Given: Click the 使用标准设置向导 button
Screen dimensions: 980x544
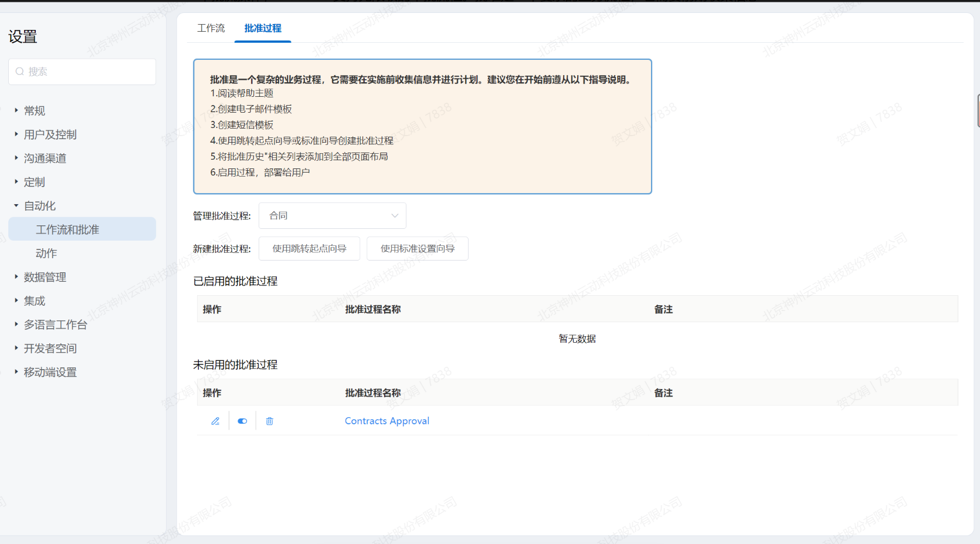Looking at the screenshot, I should tap(417, 249).
